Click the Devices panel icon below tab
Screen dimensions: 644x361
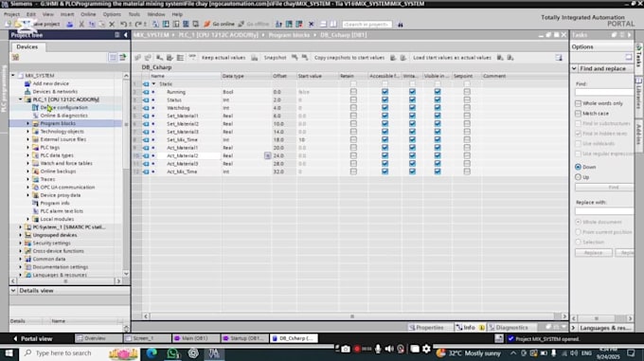15,57
